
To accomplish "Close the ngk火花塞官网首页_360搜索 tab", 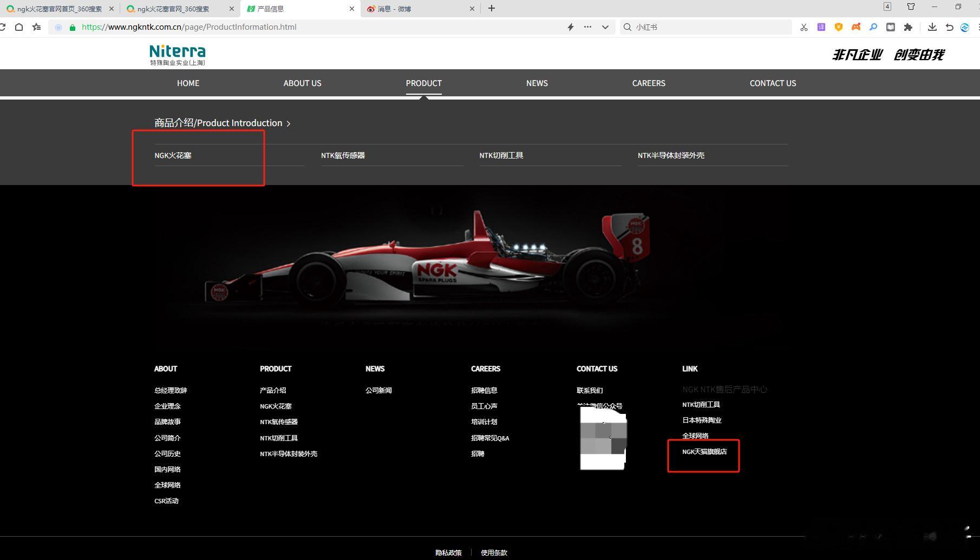I will click(x=112, y=9).
